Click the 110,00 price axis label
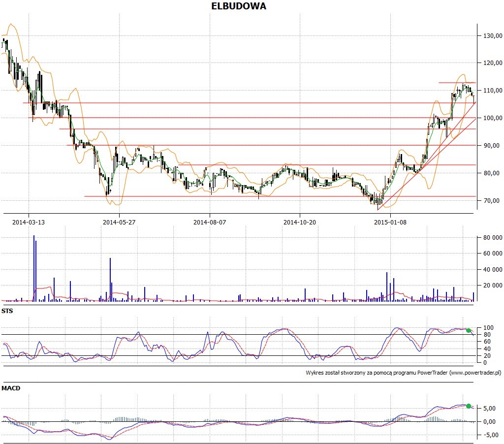The width and height of the screenshot is (504, 444). (493, 91)
